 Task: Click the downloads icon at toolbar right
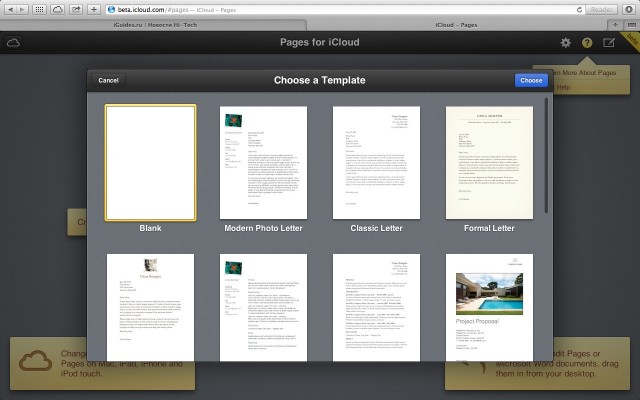630,9
